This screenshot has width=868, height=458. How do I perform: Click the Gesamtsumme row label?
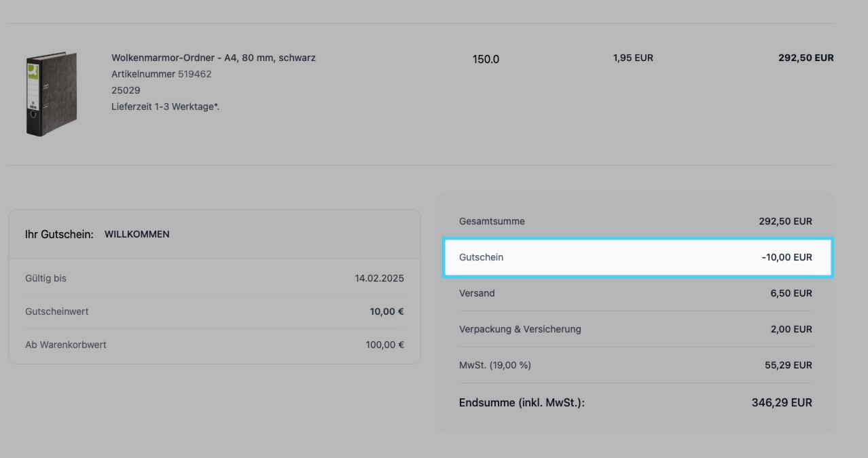[x=492, y=221]
